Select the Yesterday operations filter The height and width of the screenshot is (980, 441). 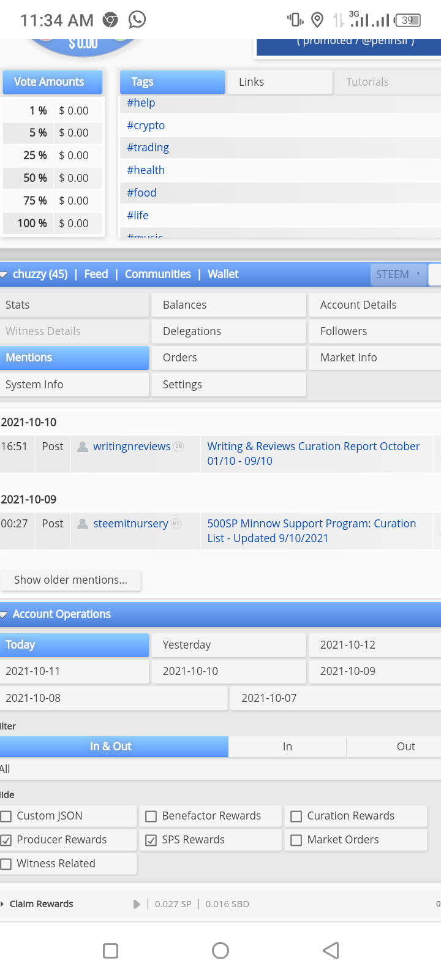tap(228, 645)
